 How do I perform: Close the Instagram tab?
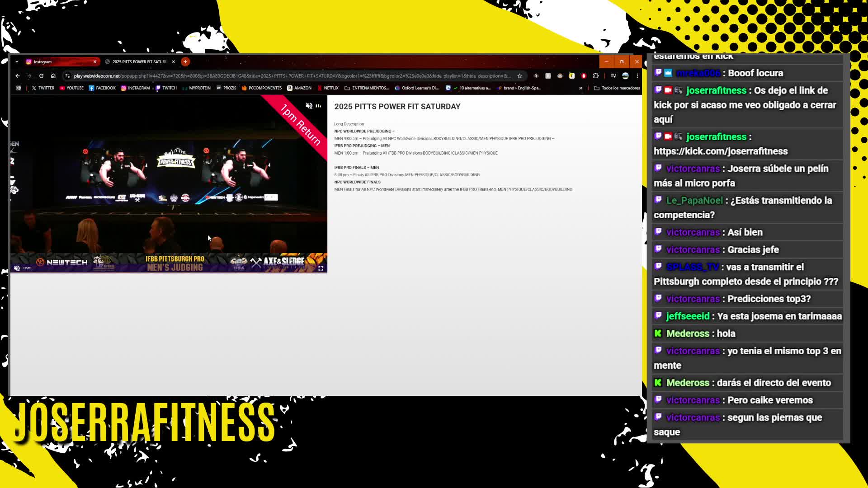[95, 62]
